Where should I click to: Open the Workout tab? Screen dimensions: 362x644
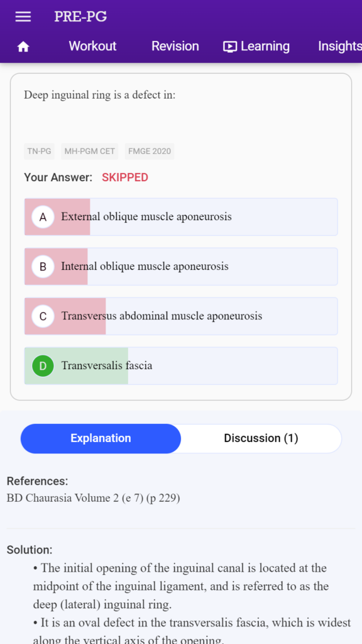92,46
